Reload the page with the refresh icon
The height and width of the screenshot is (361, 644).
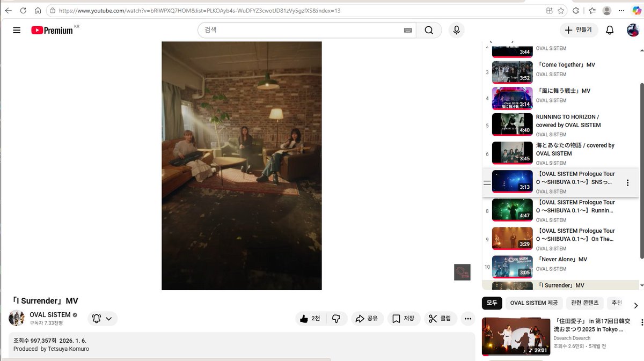pyautogui.click(x=23, y=11)
